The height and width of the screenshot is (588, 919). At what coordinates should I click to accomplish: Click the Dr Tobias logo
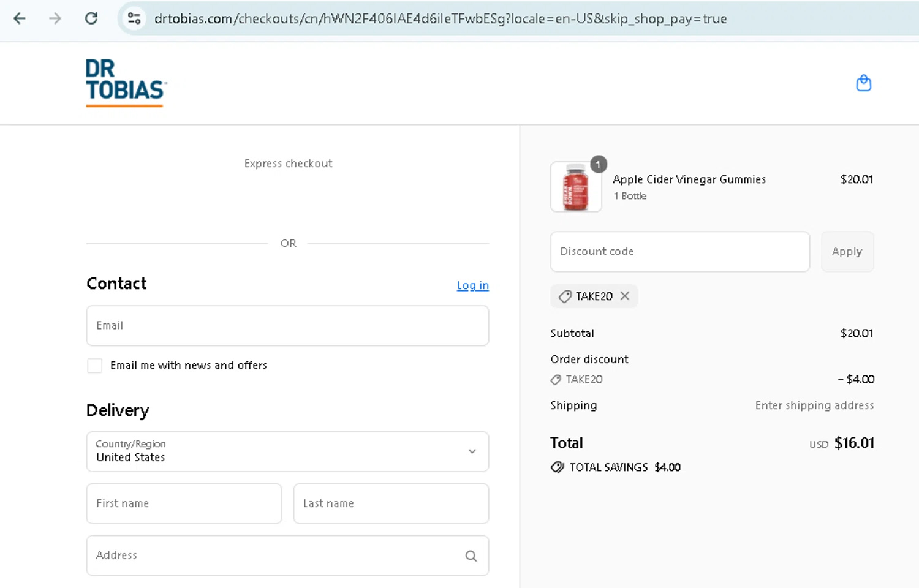(x=126, y=83)
